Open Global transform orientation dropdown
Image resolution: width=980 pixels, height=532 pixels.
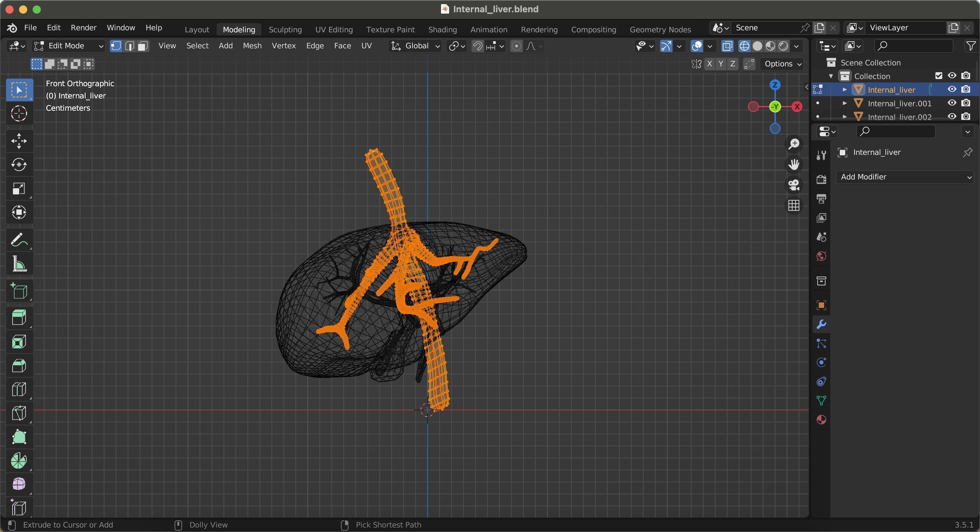click(416, 46)
